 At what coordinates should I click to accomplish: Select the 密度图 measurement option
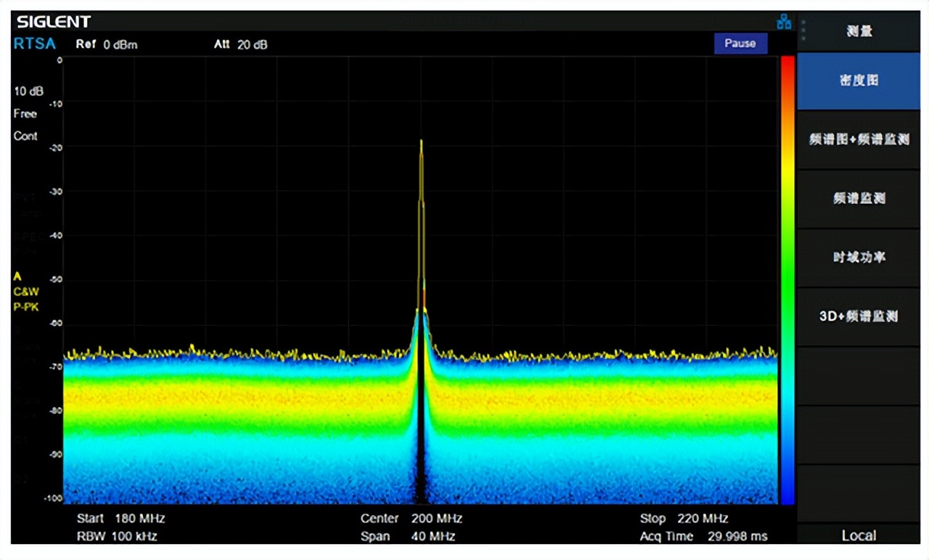[859, 81]
